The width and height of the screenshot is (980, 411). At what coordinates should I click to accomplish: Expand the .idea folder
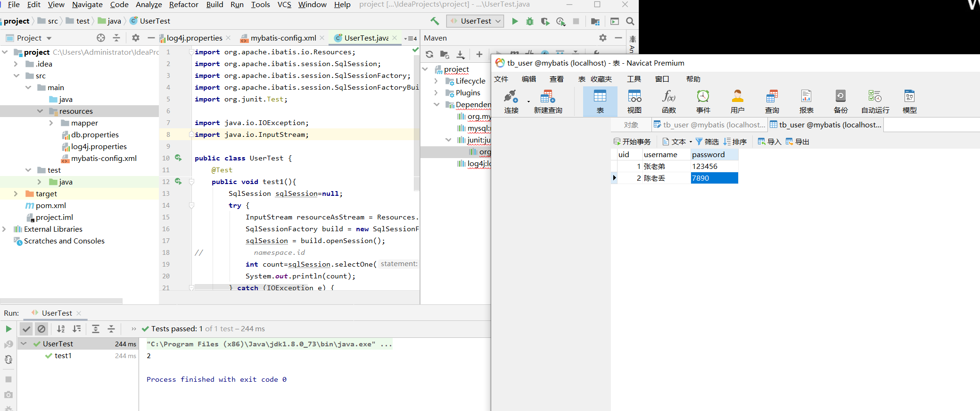16,64
